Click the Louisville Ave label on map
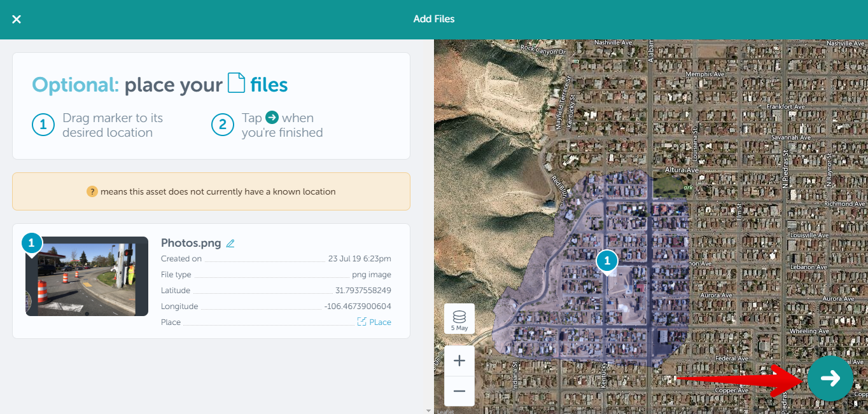This screenshot has width=868, height=414. point(808,235)
